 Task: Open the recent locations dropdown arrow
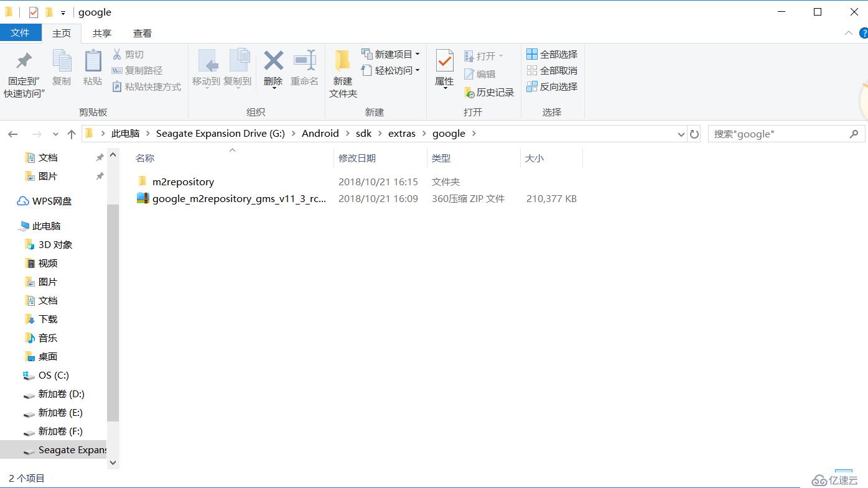click(x=55, y=134)
